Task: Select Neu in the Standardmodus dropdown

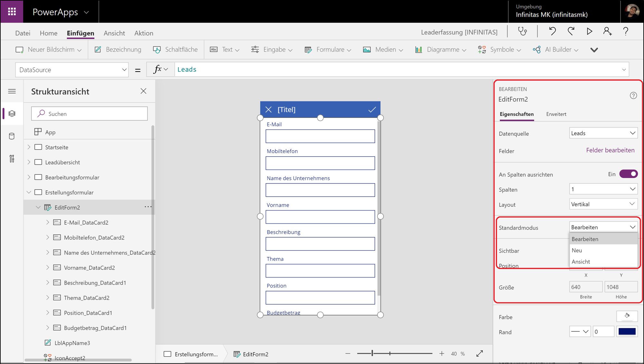Action: (x=577, y=250)
